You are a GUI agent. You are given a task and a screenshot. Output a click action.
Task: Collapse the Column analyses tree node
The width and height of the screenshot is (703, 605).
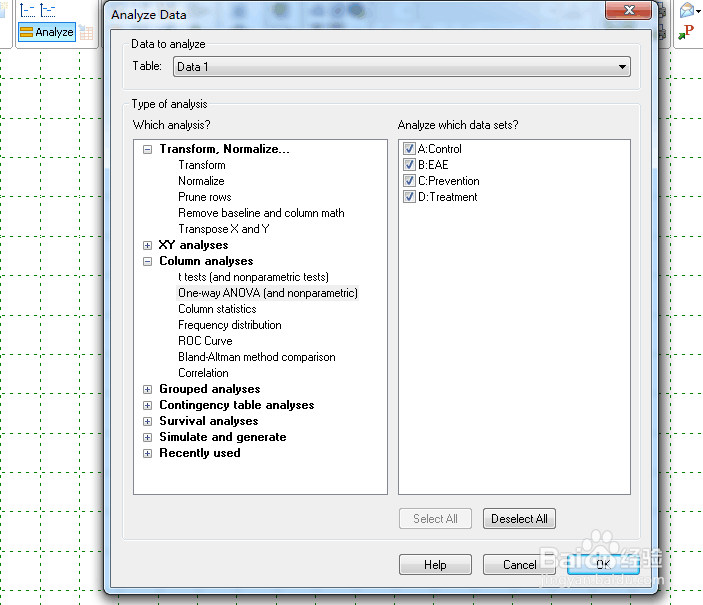[148, 261]
